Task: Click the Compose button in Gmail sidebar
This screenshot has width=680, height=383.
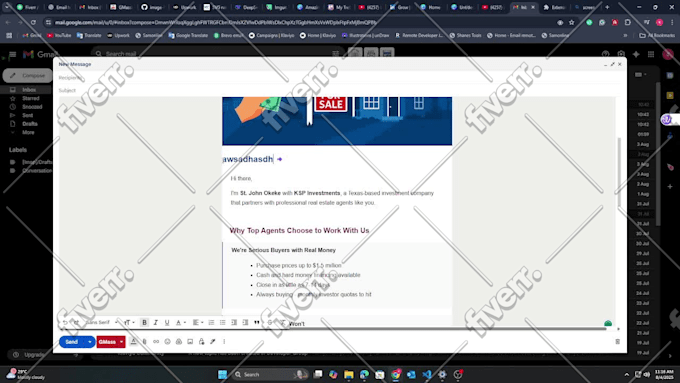Action: (28, 75)
